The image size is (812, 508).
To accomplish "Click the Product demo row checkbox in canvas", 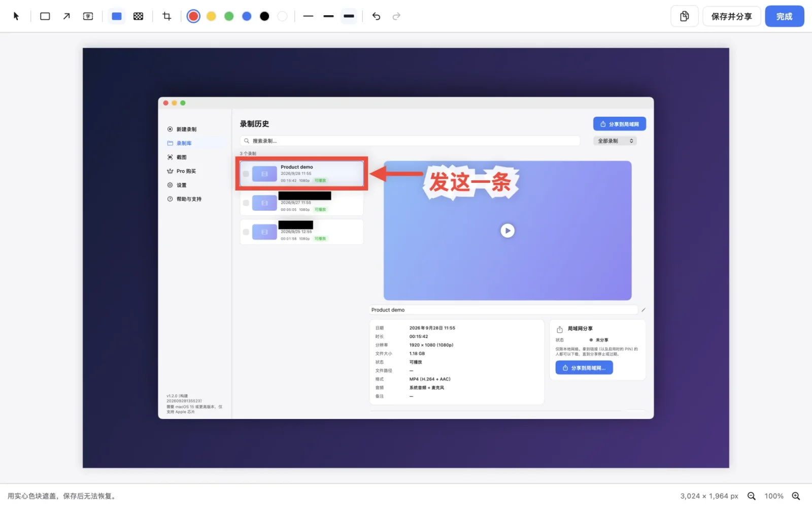I will tap(246, 174).
